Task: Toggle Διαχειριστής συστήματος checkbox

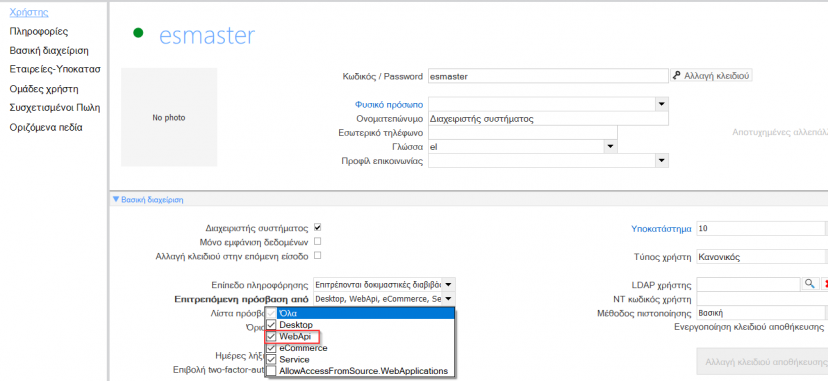Action: [318, 228]
